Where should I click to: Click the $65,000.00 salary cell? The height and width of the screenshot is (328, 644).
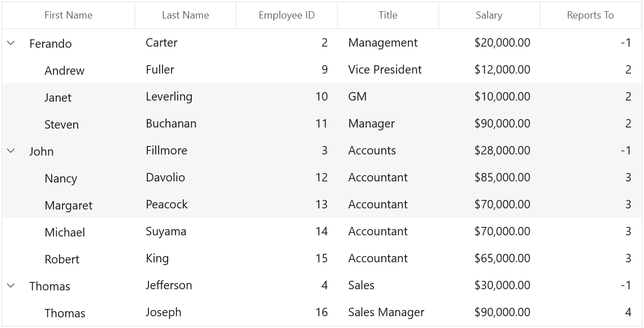point(489,259)
